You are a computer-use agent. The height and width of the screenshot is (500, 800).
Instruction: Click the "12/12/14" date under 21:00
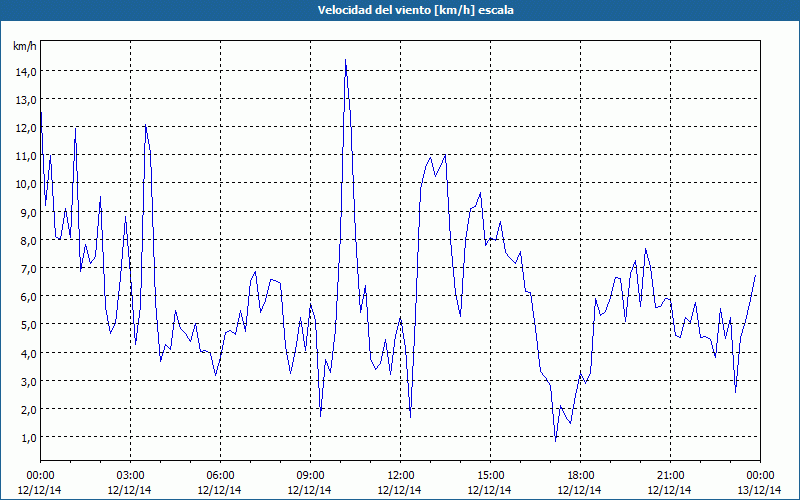(669, 490)
